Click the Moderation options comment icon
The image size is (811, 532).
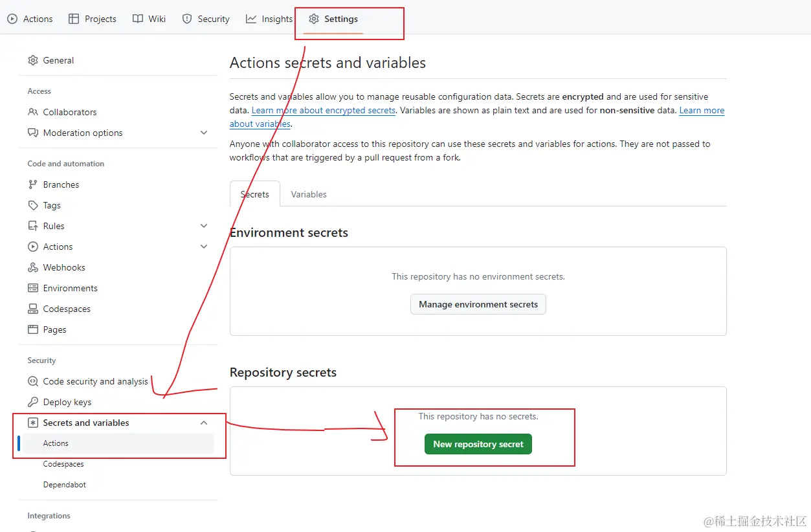(x=33, y=133)
